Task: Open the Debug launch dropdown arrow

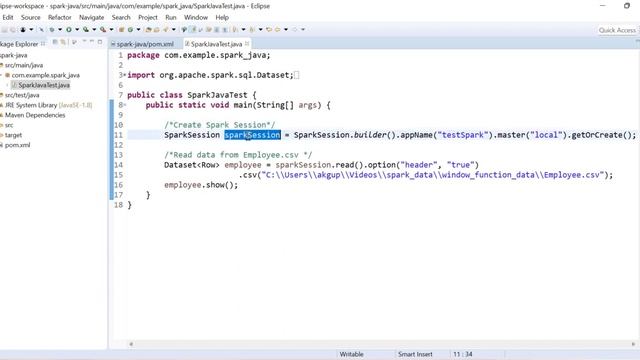Action: 60,30
